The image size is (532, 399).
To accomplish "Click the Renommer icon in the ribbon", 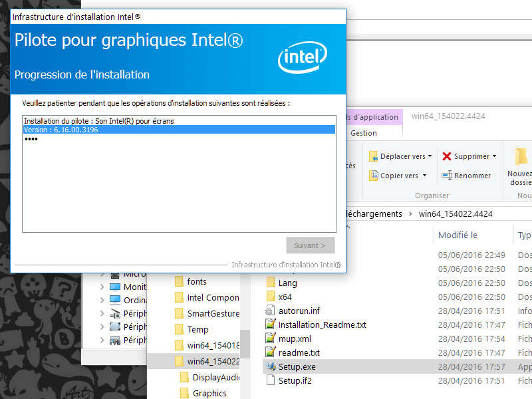I will (447, 176).
